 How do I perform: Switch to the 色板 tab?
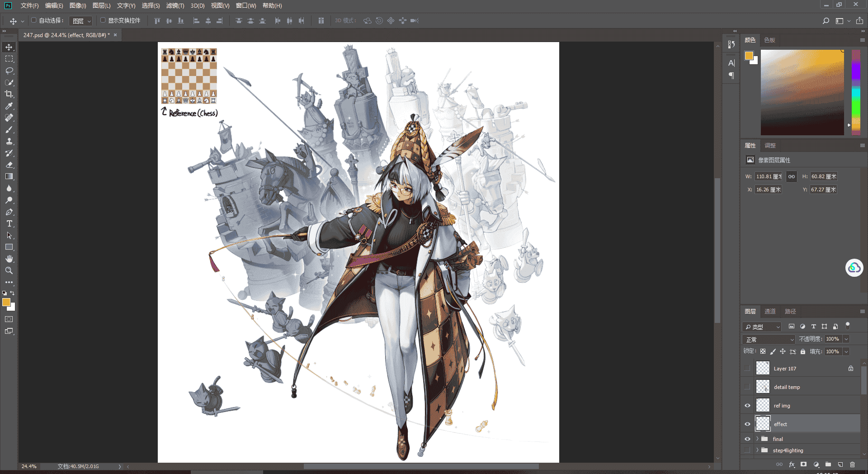click(x=769, y=40)
